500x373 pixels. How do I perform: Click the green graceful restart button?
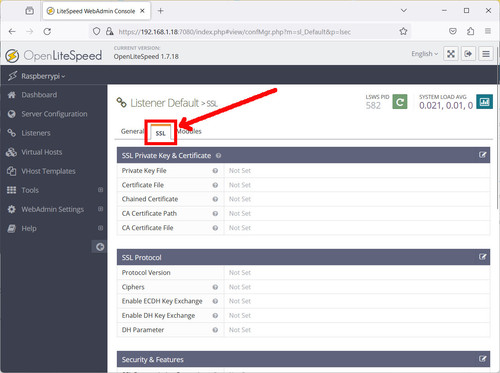pos(400,102)
